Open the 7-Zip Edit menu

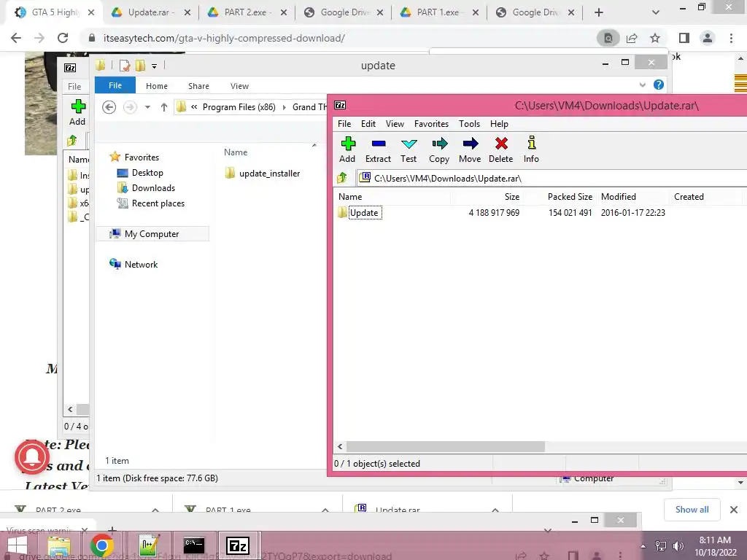click(x=368, y=124)
